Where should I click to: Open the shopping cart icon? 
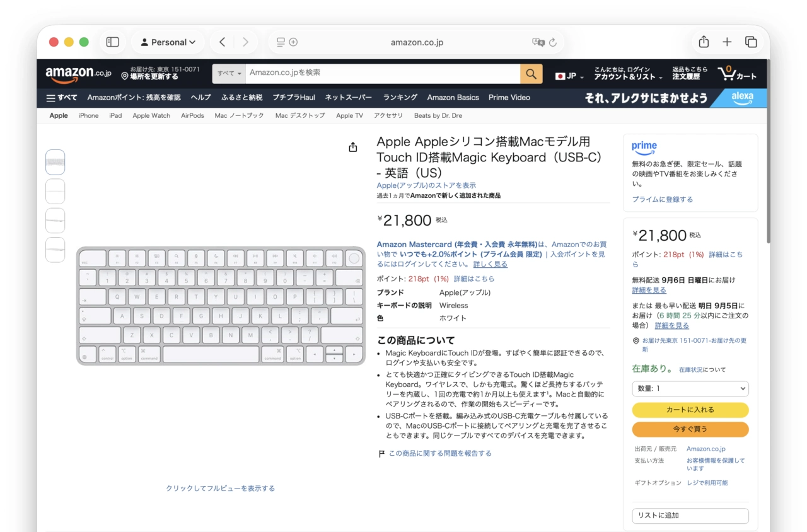coord(737,74)
